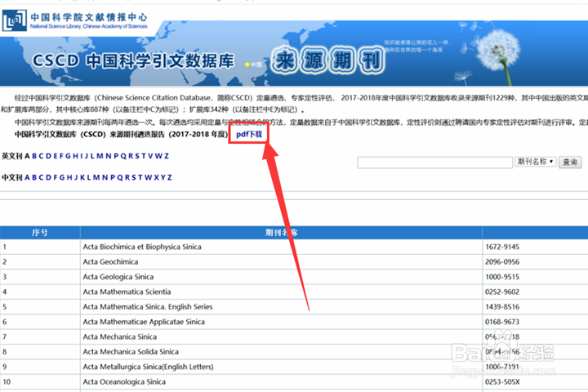Select letter D in 中文刊 index
The height and width of the screenshot is (392, 588).
48,177
